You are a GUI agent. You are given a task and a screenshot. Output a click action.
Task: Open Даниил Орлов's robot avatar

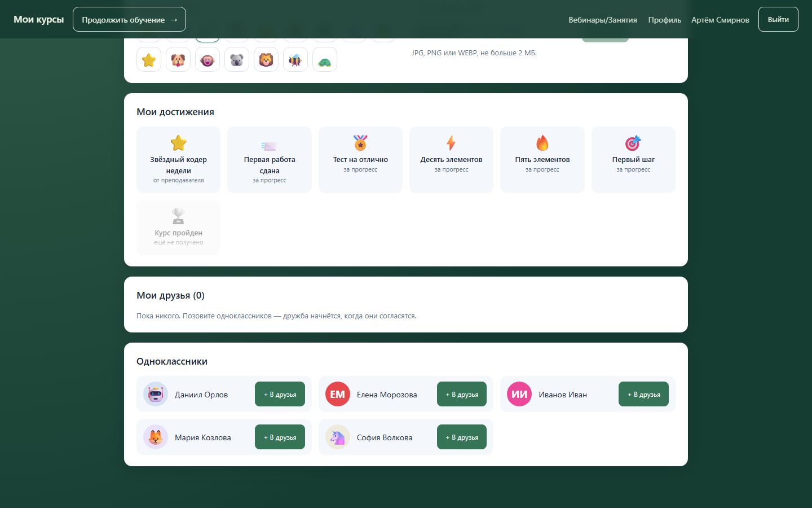coord(156,394)
